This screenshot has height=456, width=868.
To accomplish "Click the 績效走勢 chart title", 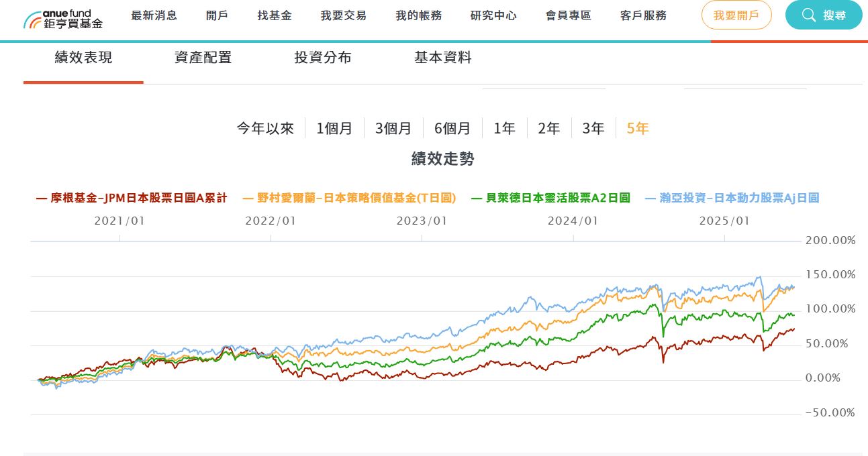I will point(443,159).
